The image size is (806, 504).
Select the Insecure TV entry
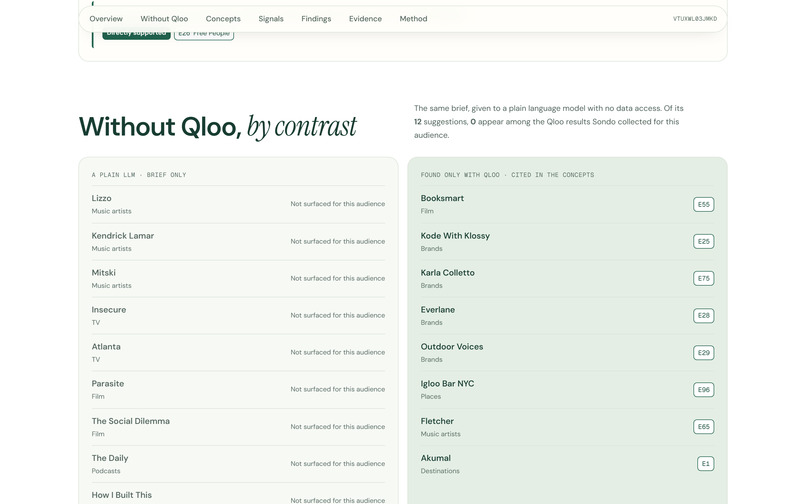pos(239,316)
